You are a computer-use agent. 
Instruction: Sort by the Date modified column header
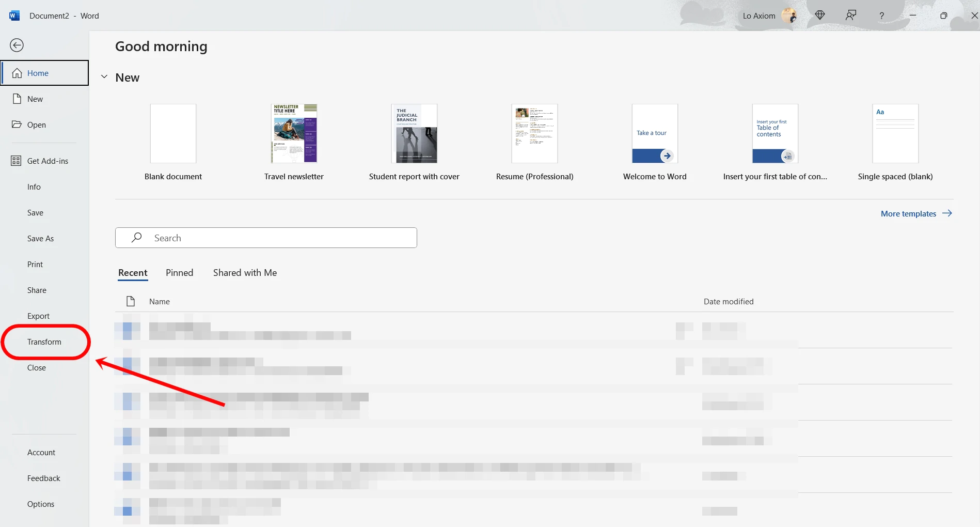click(x=729, y=301)
